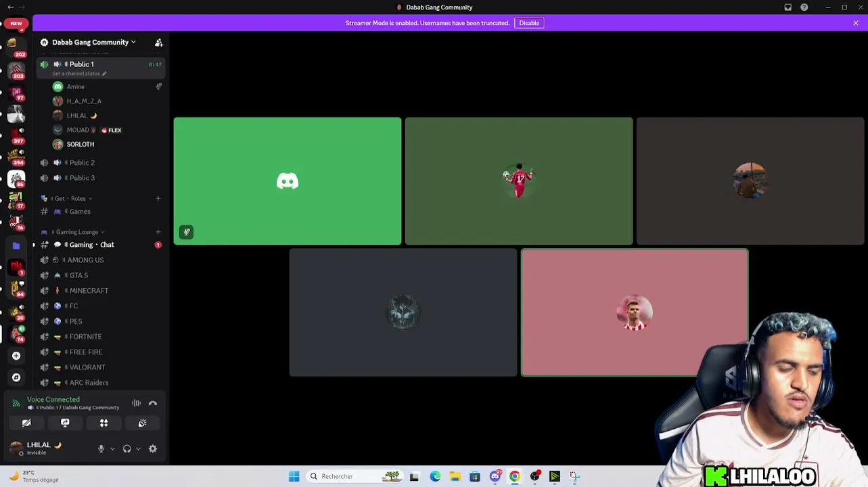Open Microsoft Edge from the taskbar
Viewport: 868px width, 487px height.
[x=435, y=476]
